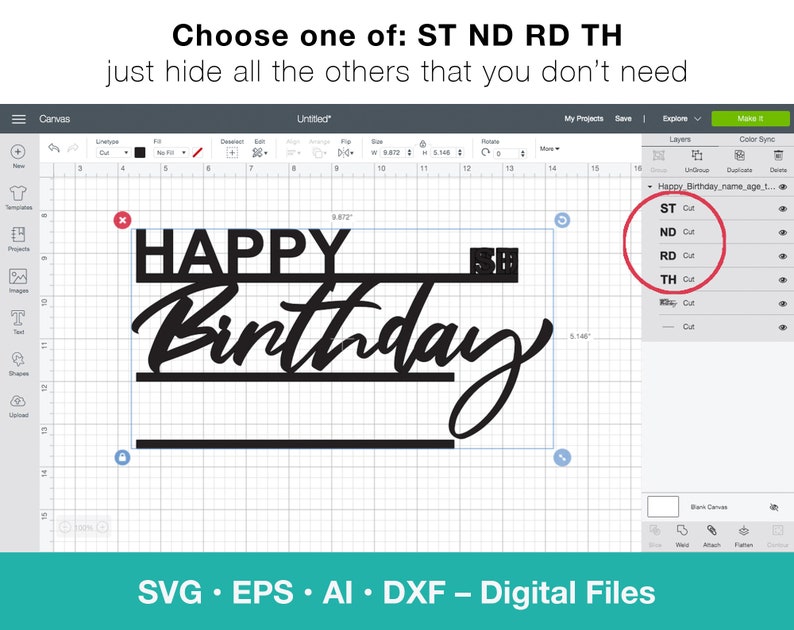Open the Edit tool menu

[260, 152]
